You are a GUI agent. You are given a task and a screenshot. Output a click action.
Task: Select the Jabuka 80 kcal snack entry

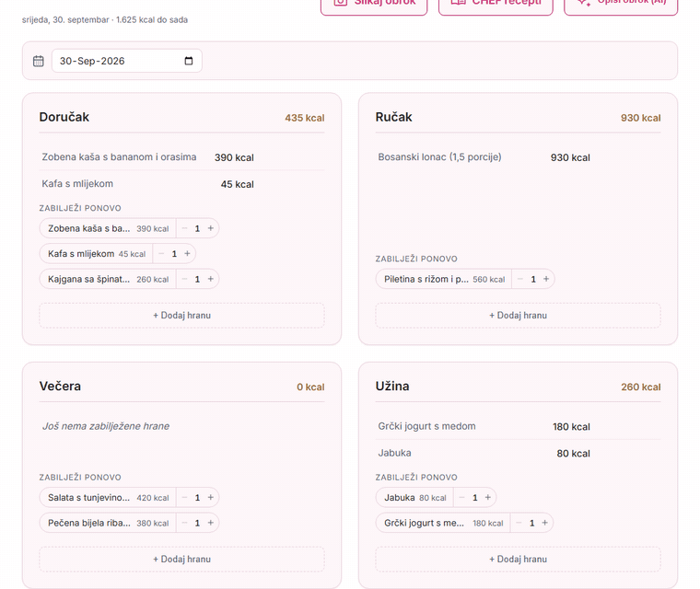pyautogui.click(x=518, y=454)
